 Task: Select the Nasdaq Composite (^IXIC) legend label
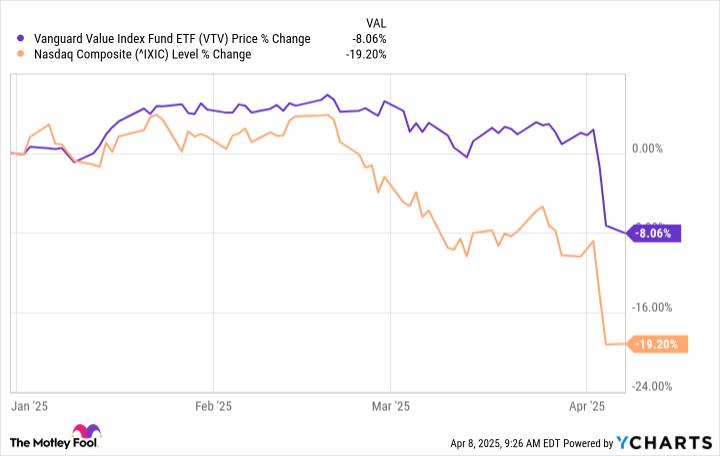point(142,54)
